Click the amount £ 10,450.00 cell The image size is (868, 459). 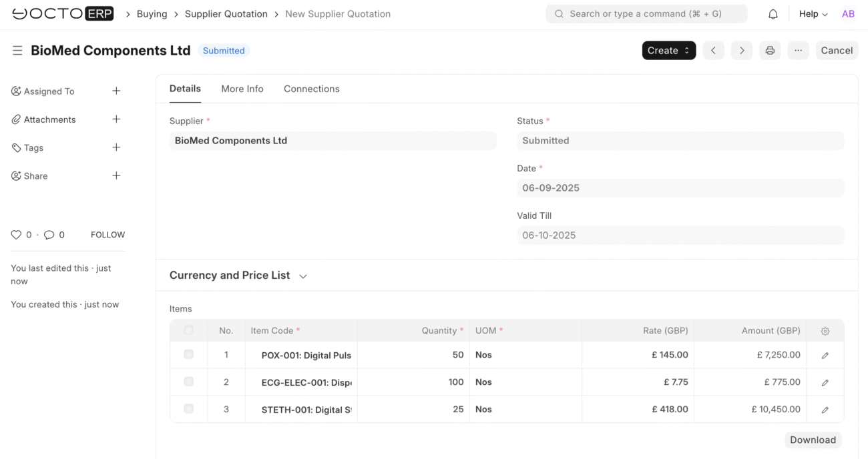click(x=750, y=410)
